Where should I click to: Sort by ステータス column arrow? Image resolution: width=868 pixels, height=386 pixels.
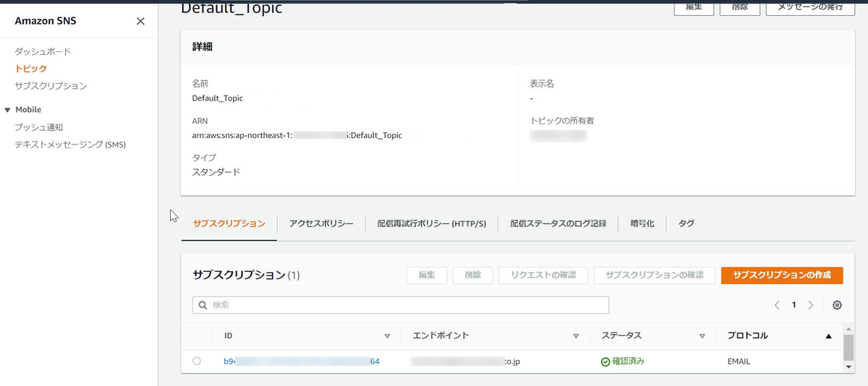pos(702,336)
